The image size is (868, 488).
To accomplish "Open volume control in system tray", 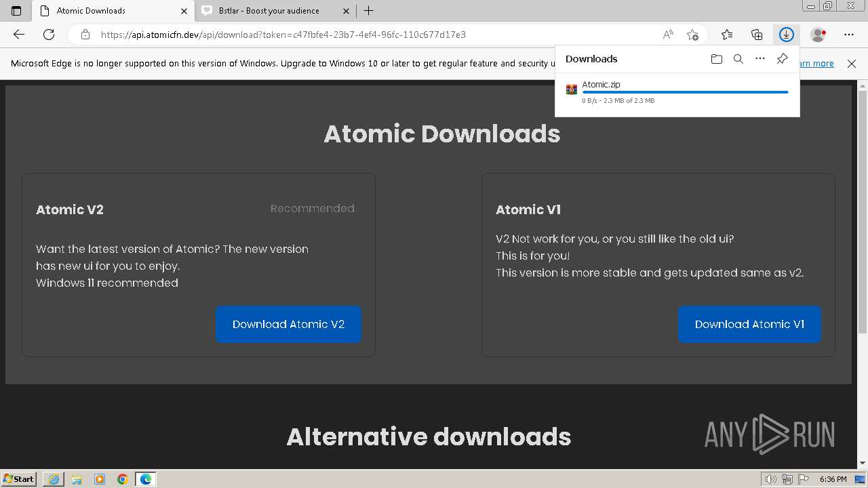I will pos(770,479).
